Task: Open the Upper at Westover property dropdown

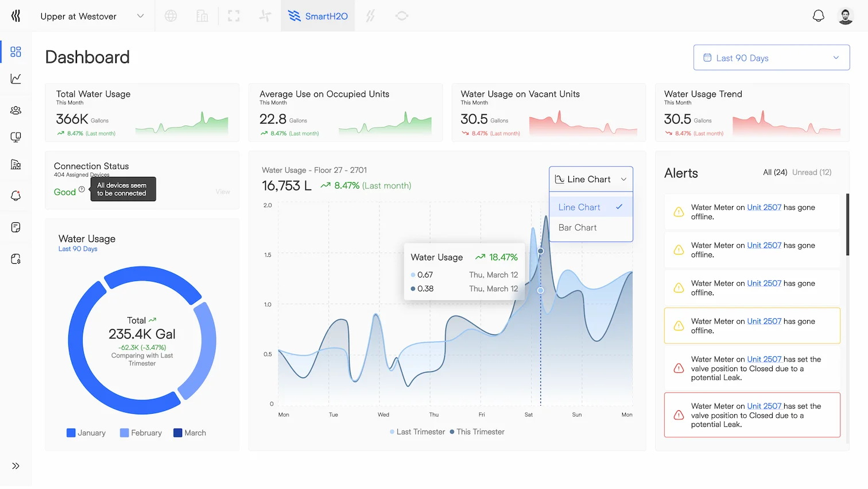Action: (92, 16)
